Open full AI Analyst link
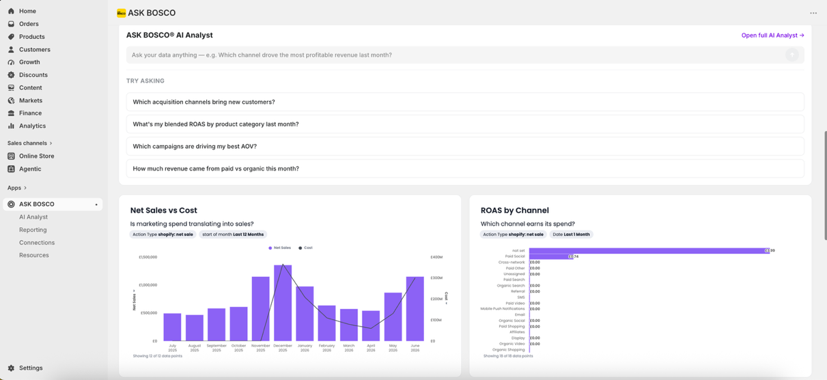 773,35
